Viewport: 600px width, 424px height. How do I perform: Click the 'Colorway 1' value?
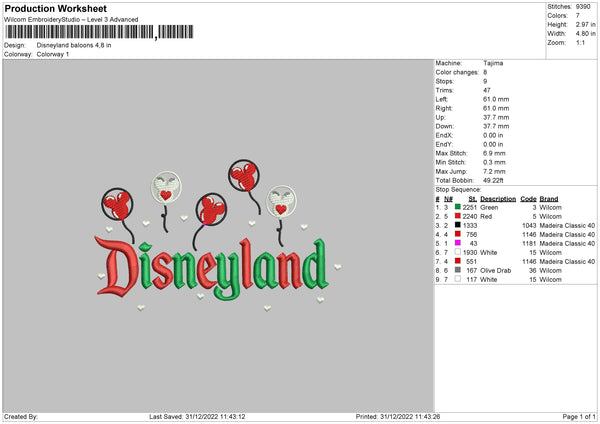pyautogui.click(x=53, y=54)
